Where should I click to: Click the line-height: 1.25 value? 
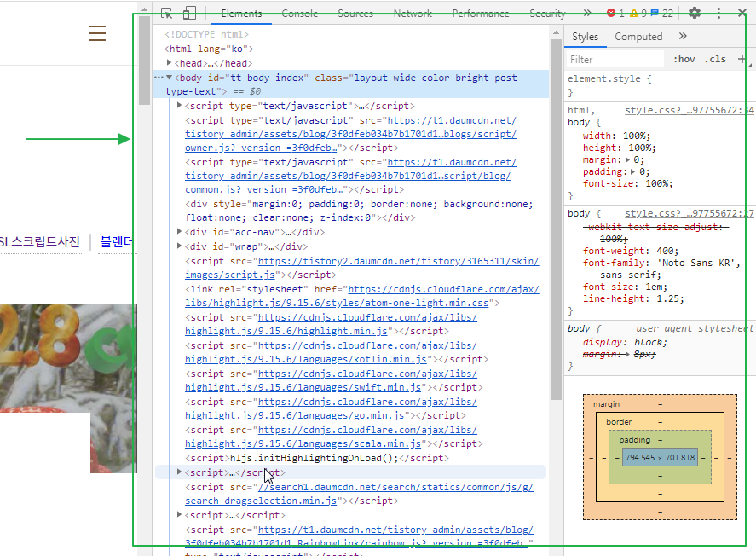pyautogui.click(x=670, y=298)
